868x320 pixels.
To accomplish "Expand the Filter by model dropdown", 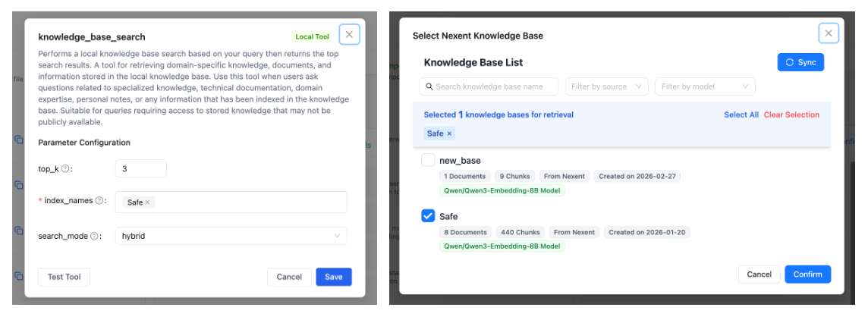I will tap(705, 86).
